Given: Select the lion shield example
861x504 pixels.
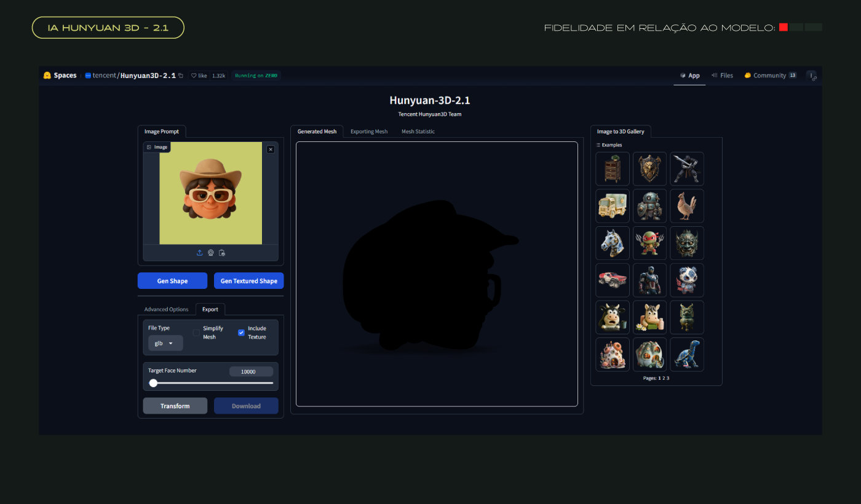Looking at the screenshot, I should click(x=650, y=169).
